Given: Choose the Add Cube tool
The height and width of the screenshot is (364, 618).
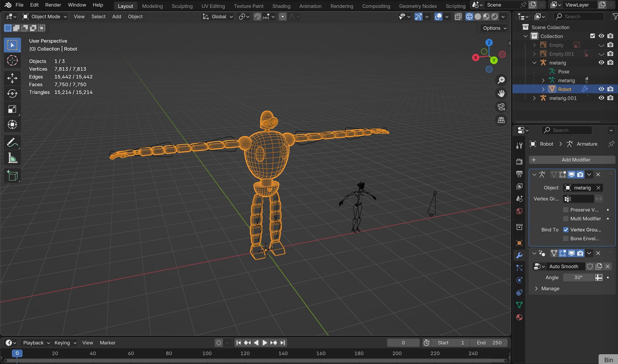Looking at the screenshot, I should [x=12, y=176].
